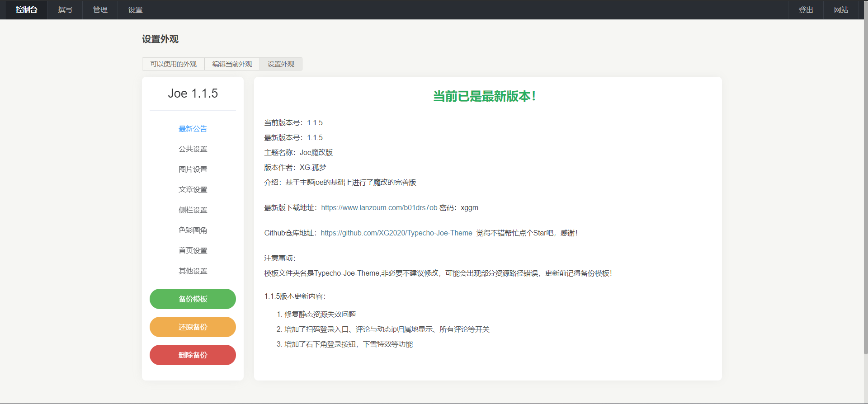Click the 版本作者: XG.孤梦 line
The height and width of the screenshot is (404, 868).
295,168
